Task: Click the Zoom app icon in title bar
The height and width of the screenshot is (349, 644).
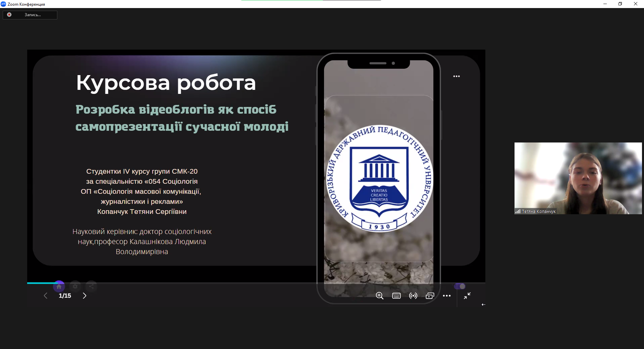Action: point(3,4)
